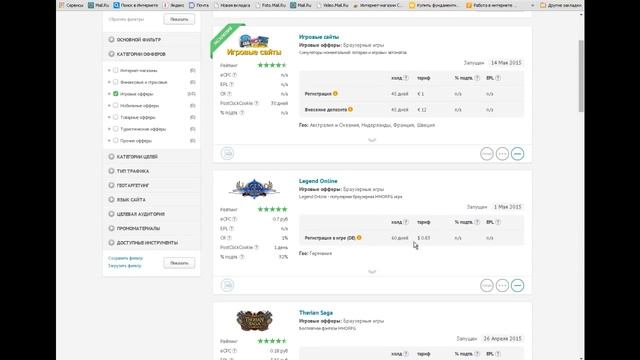Click the Therian Saga offer logo

(254, 320)
